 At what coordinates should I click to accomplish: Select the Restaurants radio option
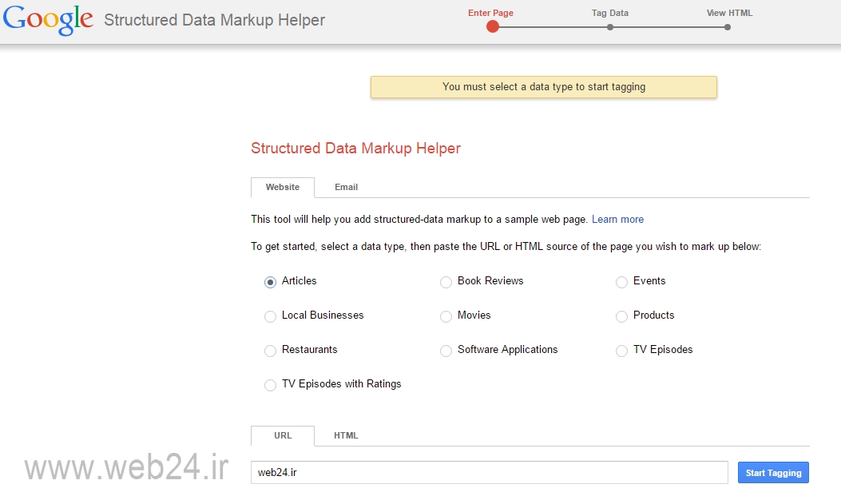270,351
